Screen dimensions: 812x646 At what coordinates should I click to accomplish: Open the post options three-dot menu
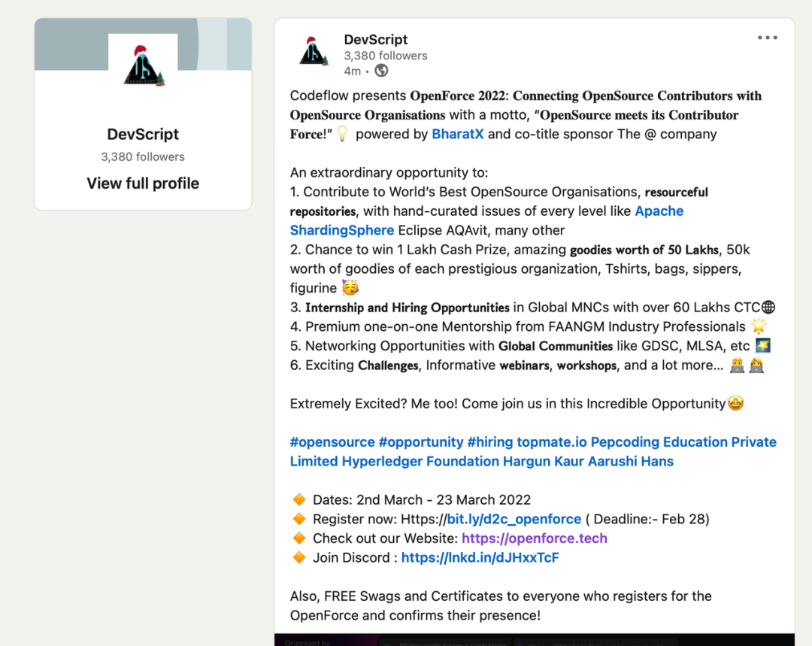click(x=767, y=38)
